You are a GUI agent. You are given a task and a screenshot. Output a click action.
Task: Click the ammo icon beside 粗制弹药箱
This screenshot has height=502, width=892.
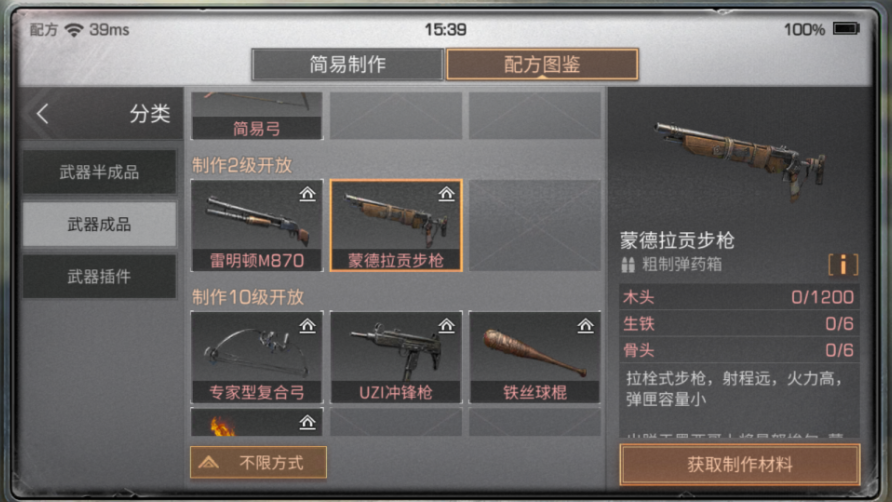click(x=627, y=265)
